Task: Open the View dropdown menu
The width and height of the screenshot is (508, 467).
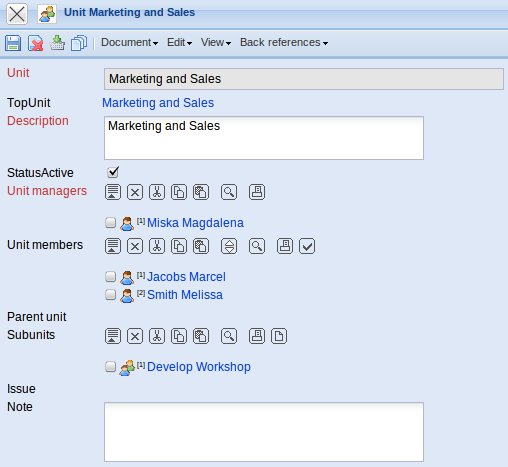Action: [x=216, y=43]
